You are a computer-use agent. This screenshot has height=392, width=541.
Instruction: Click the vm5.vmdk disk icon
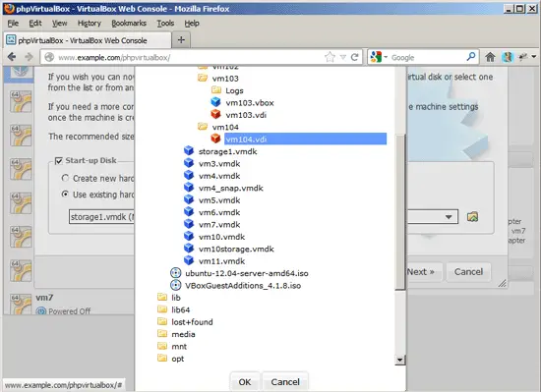(189, 199)
